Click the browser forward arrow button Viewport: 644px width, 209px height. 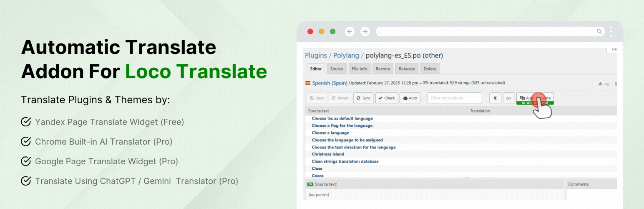click(365, 31)
